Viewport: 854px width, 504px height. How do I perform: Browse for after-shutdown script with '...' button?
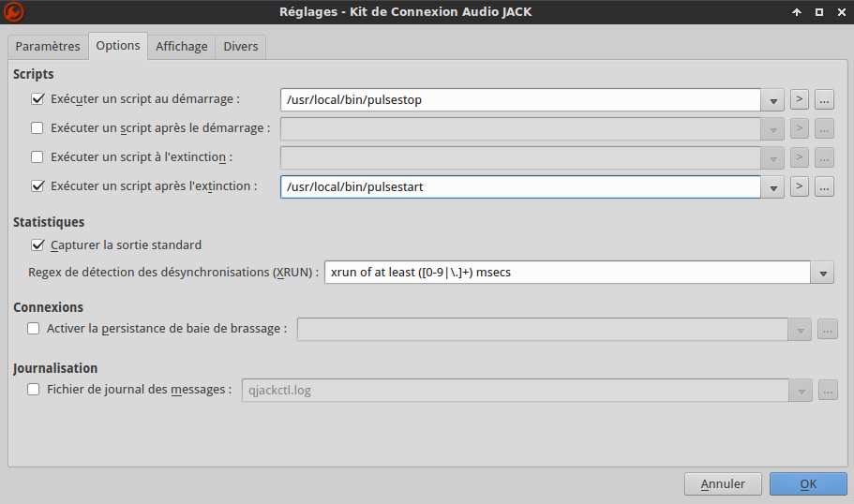(824, 186)
